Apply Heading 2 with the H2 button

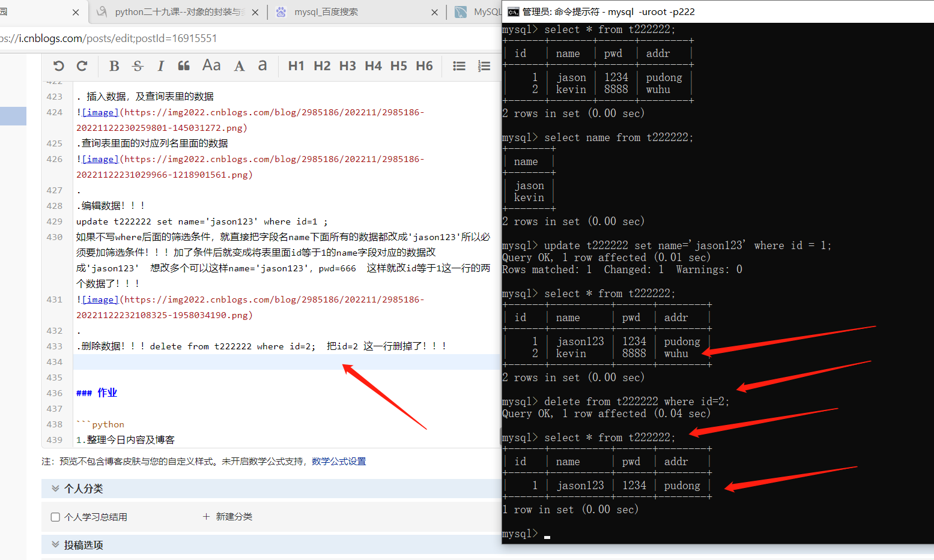point(322,66)
